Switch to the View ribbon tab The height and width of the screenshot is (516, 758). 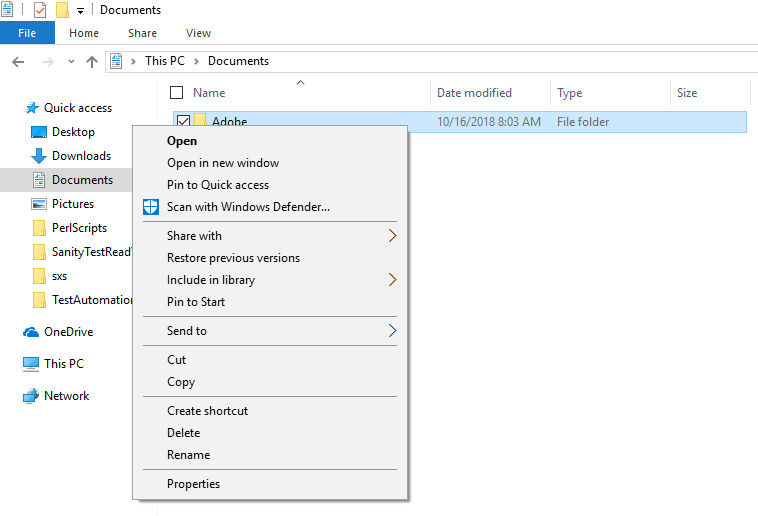(198, 33)
